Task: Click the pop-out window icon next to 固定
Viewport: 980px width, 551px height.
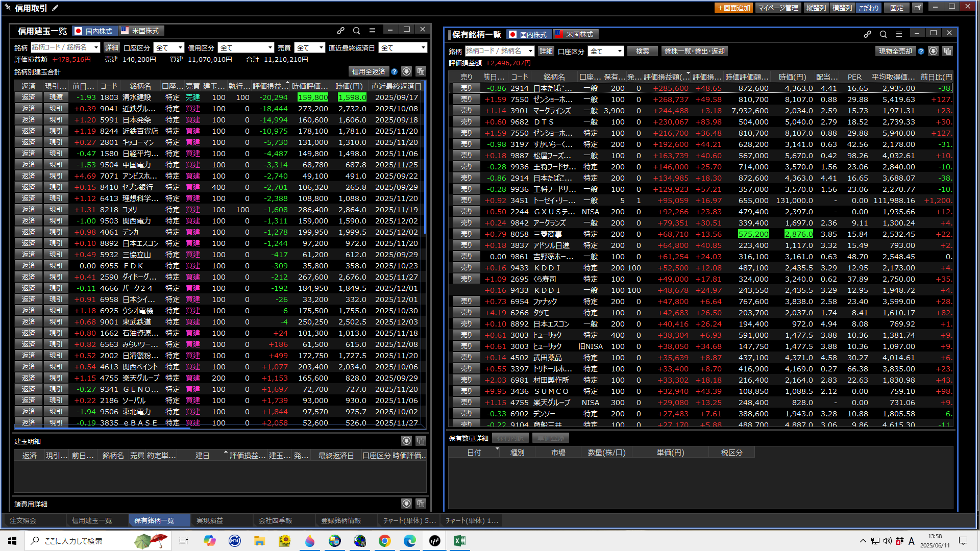Action: [x=917, y=8]
